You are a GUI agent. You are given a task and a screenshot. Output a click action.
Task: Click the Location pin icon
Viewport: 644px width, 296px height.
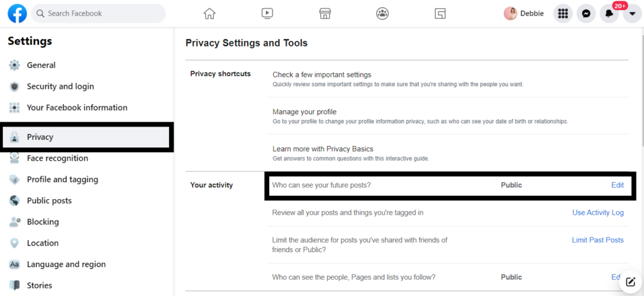14,243
